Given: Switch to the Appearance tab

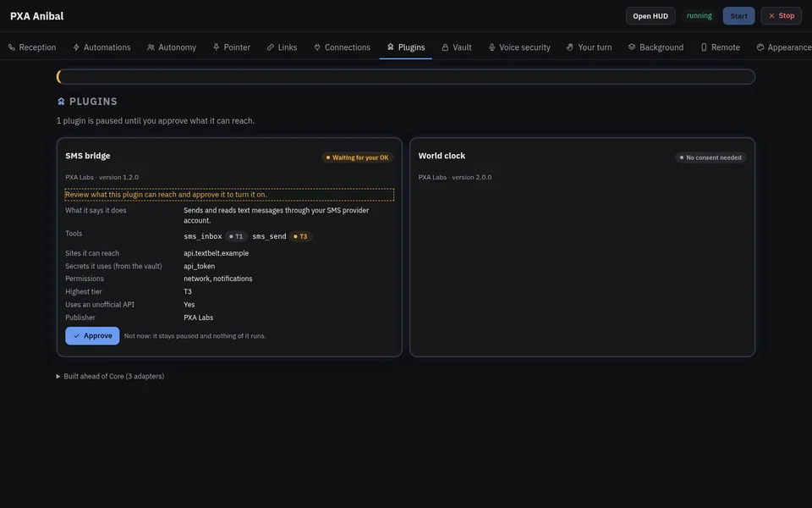Looking at the screenshot, I should tap(783, 47).
